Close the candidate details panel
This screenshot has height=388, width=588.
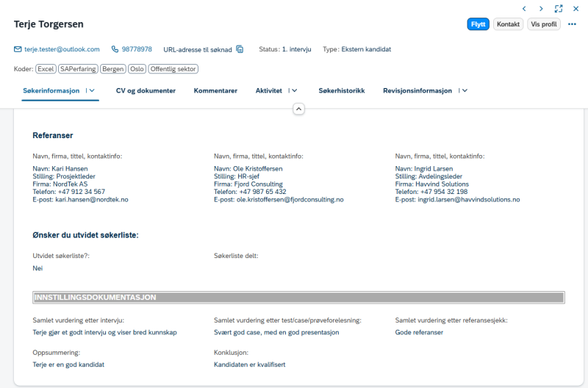(x=576, y=9)
